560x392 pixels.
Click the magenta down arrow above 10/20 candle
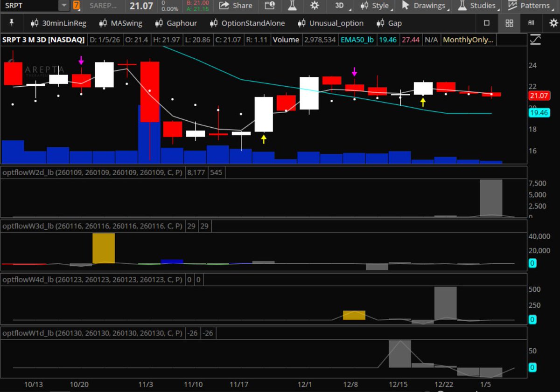click(81, 61)
